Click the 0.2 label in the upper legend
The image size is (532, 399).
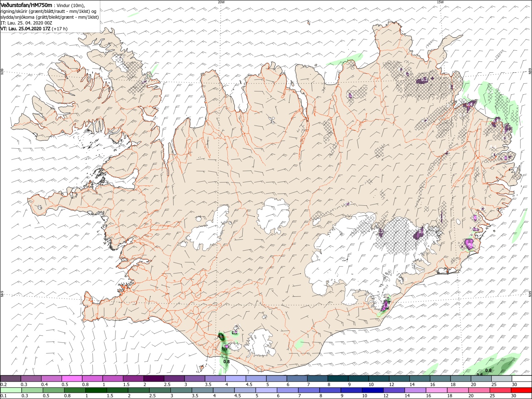(3, 384)
